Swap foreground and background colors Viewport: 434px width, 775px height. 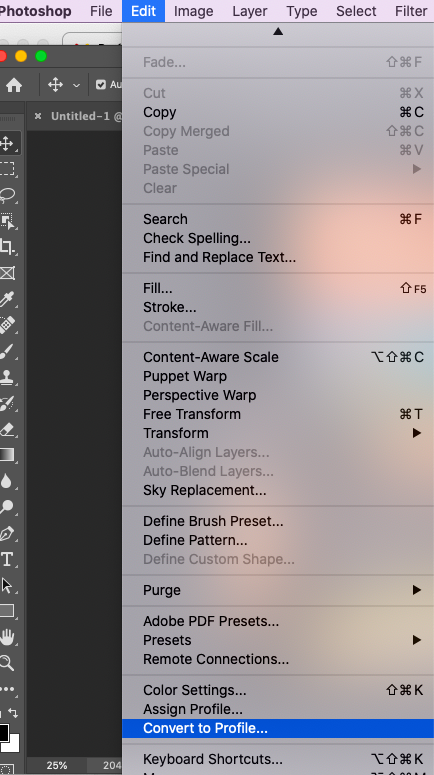[x=13, y=713]
